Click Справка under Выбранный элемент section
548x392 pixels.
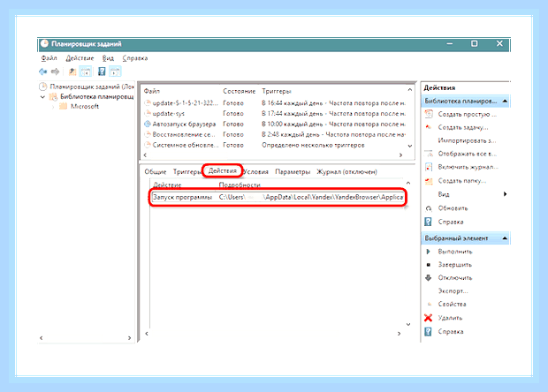451,332
